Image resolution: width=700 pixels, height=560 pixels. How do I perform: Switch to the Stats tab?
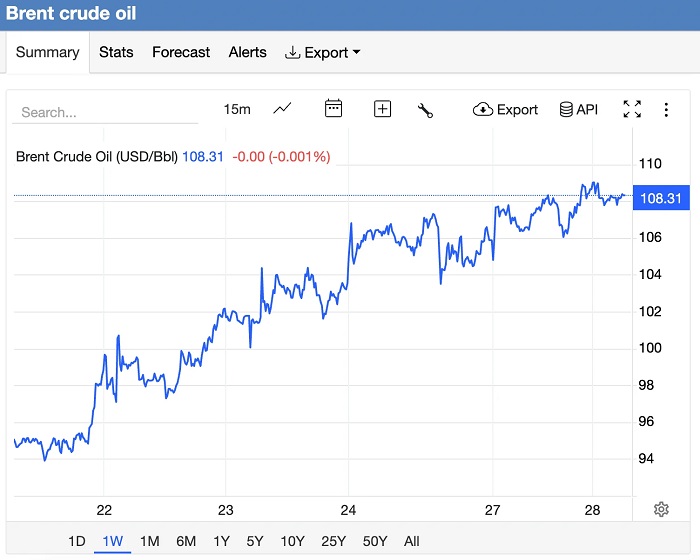click(x=116, y=52)
